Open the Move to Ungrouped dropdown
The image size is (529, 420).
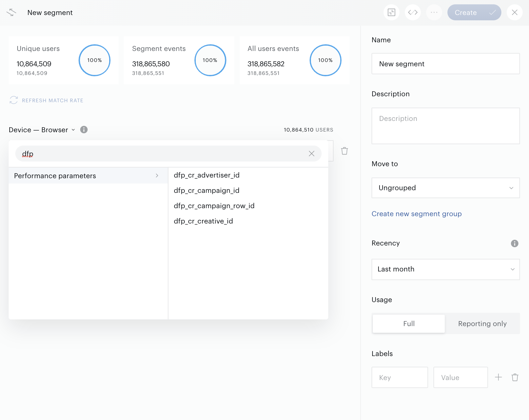[x=445, y=188]
